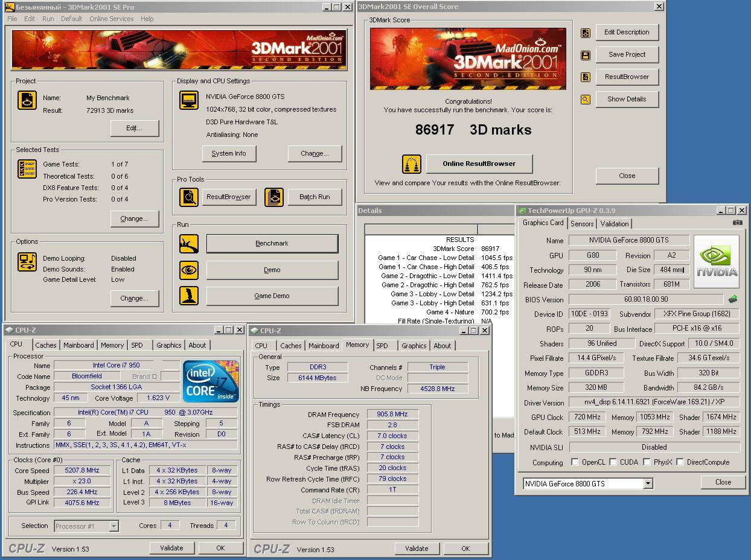751x560 pixels.
Task: Click the Benchmark run icon in Run panel
Action: 189,244
